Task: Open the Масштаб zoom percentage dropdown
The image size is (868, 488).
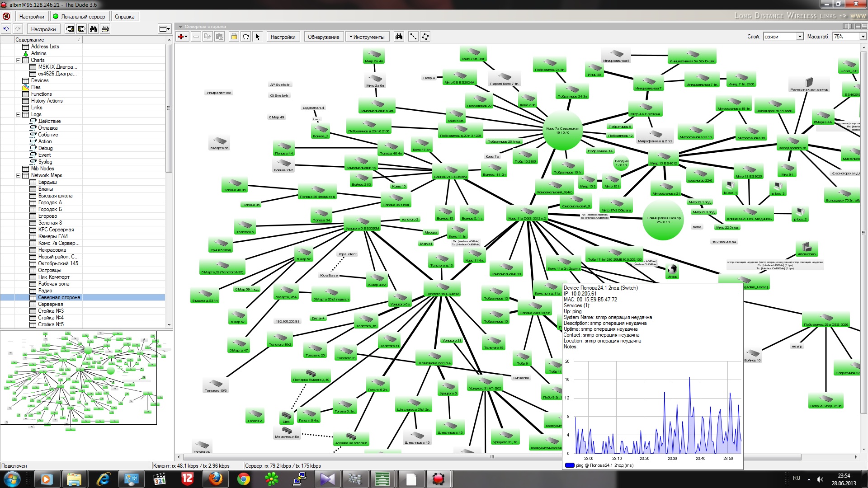Action: [x=863, y=37]
